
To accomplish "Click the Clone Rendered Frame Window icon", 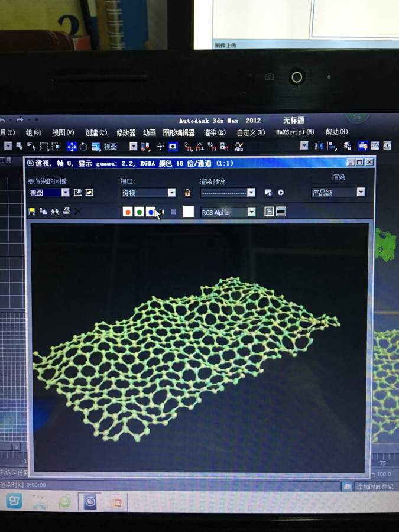I will pyautogui.click(x=54, y=212).
